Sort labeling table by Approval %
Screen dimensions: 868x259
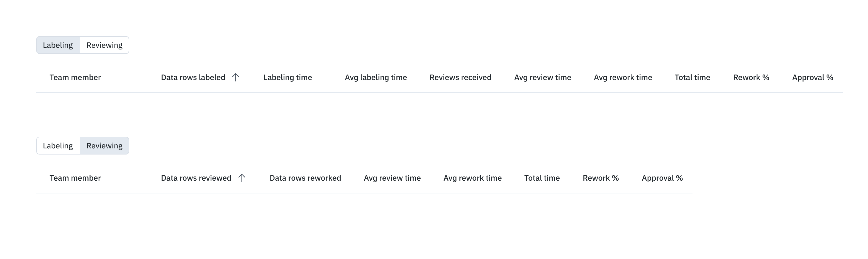(812, 78)
